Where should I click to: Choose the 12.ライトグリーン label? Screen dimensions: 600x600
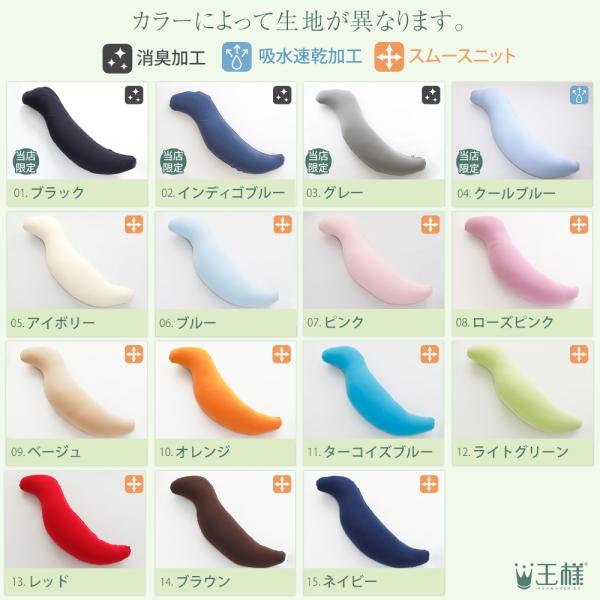512,452
